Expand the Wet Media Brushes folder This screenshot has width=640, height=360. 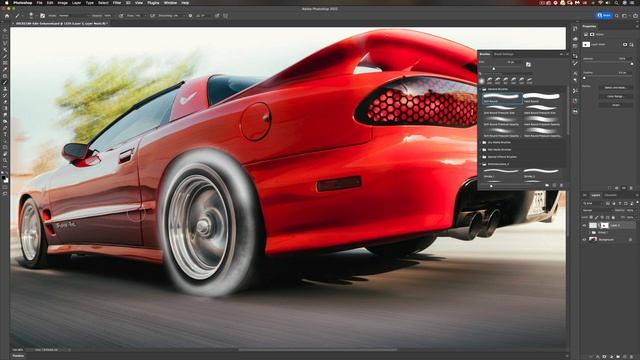pos(480,150)
